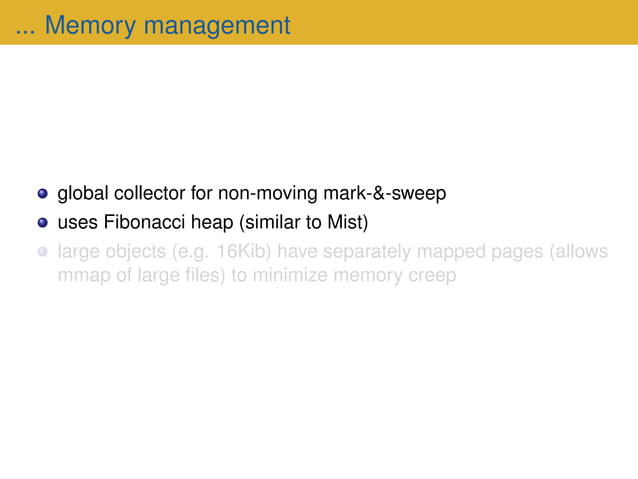Screen dimensions: 638x479
Task: Click the blue bullet beside 'global collector'
Action: click(x=42, y=193)
